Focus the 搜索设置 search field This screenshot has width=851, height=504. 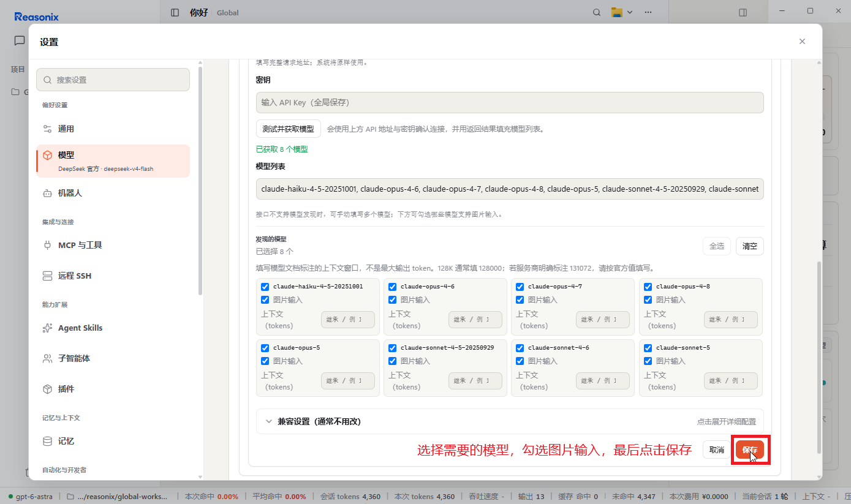113,80
